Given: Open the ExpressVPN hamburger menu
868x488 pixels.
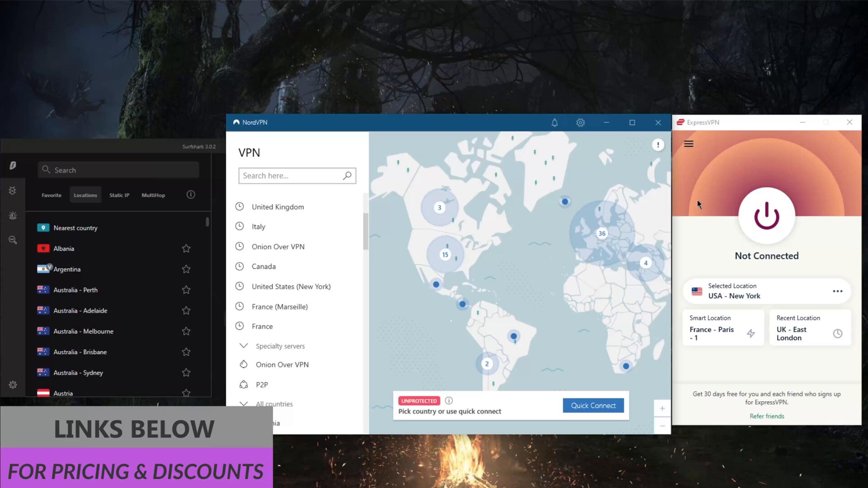Looking at the screenshot, I should 689,144.
